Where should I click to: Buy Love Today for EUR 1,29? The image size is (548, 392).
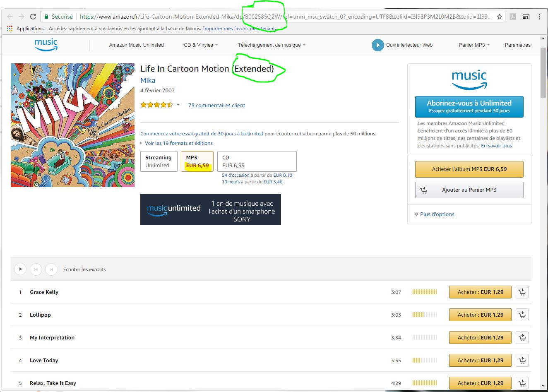(x=481, y=361)
